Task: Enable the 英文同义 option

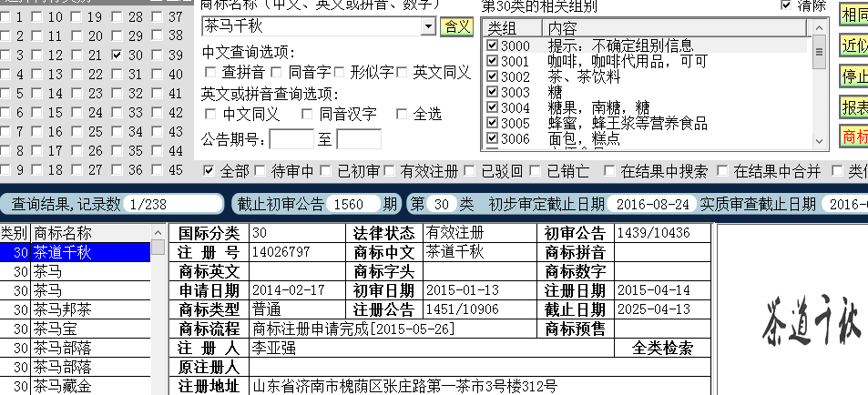Action: click(402, 72)
